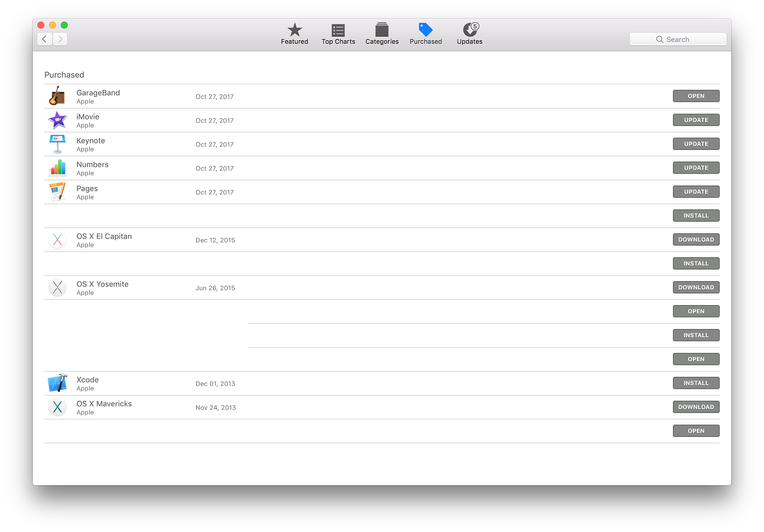This screenshot has width=764, height=532.
Task: Download OS X El Capitan
Action: tap(696, 240)
